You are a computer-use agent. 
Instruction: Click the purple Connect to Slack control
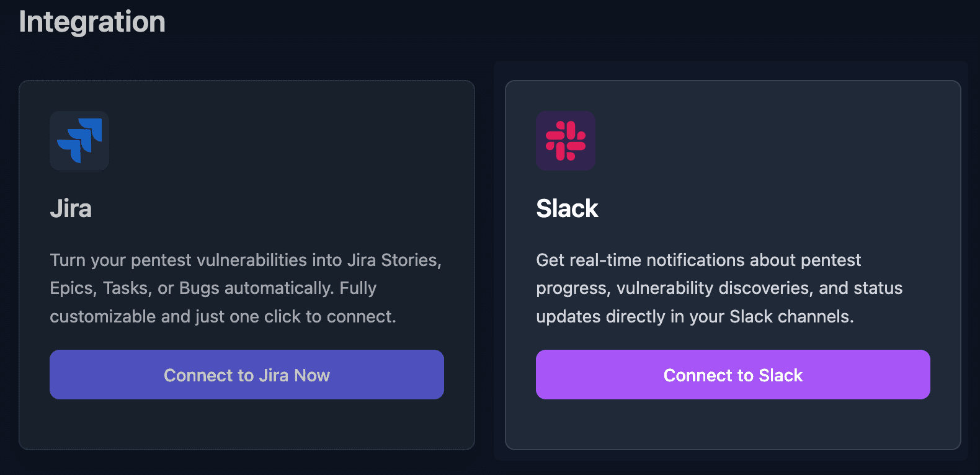[x=733, y=375]
